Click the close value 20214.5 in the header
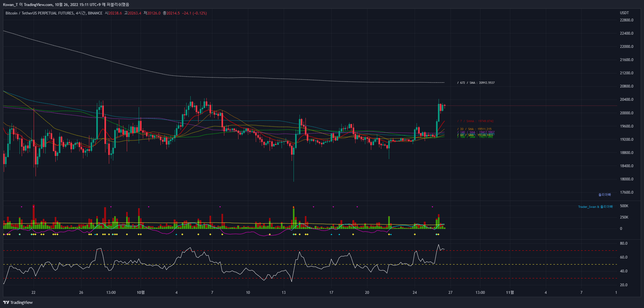The height and width of the screenshot is (308, 644). 173,13
